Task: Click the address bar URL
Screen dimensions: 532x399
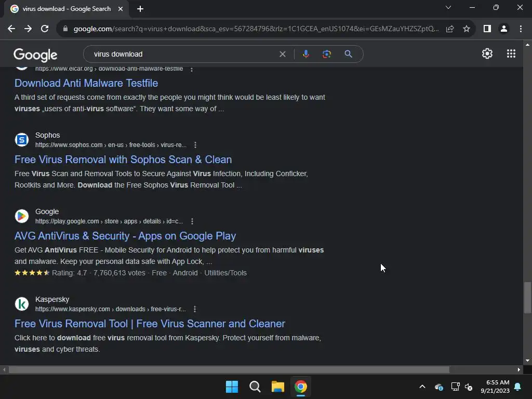Action: pyautogui.click(x=256, y=29)
